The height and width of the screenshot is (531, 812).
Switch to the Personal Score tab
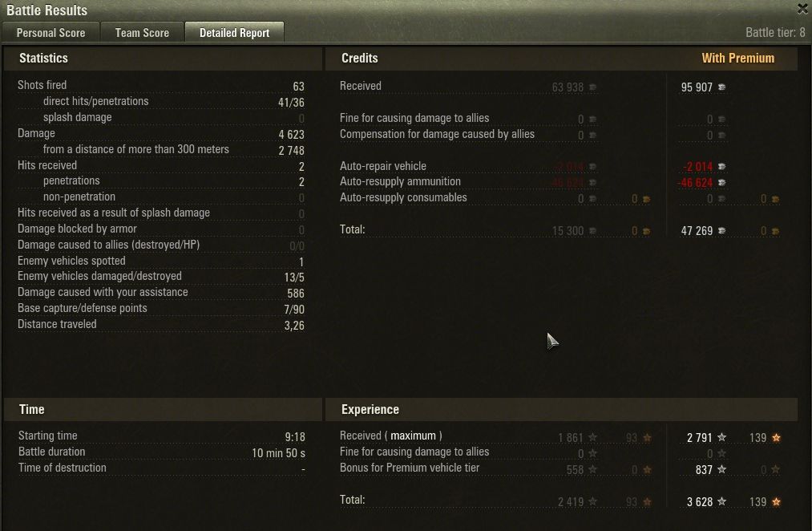pos(50,33)
